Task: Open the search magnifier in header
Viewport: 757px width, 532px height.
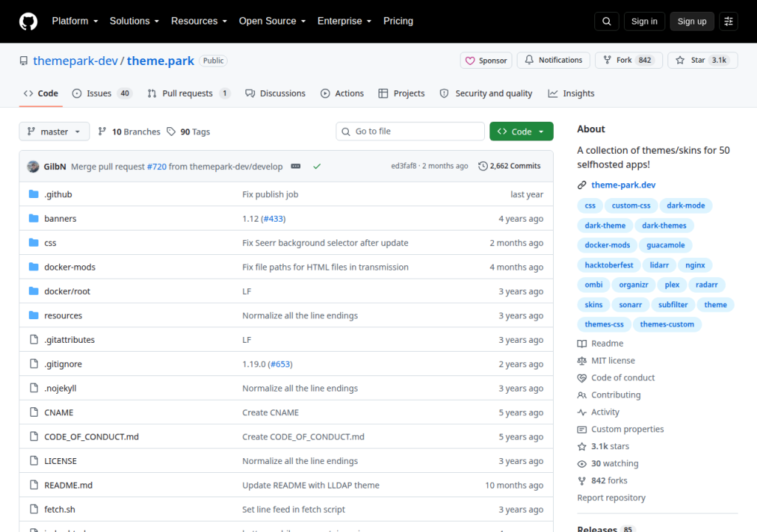Action: [x=606, y=21]
